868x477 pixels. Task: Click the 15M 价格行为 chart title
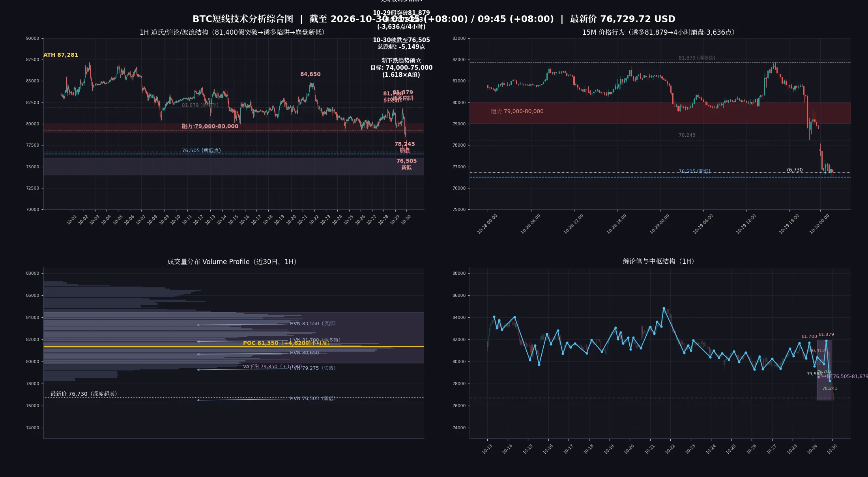click(x=660, y=32)
